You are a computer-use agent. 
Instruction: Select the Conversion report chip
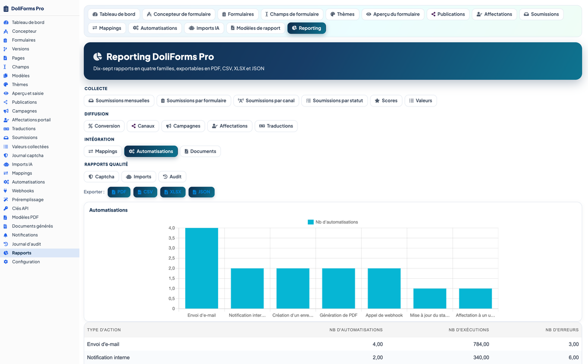[x=104, y=126]
